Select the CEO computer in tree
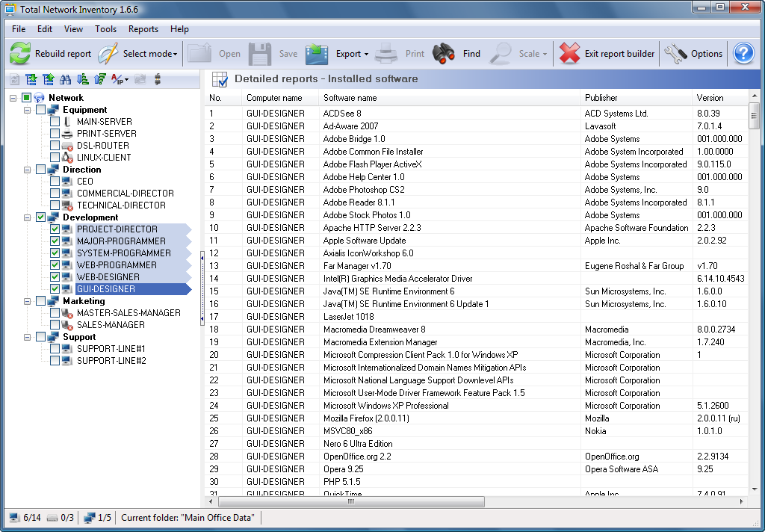Viewport: 765px width, 532px height. 85,181
